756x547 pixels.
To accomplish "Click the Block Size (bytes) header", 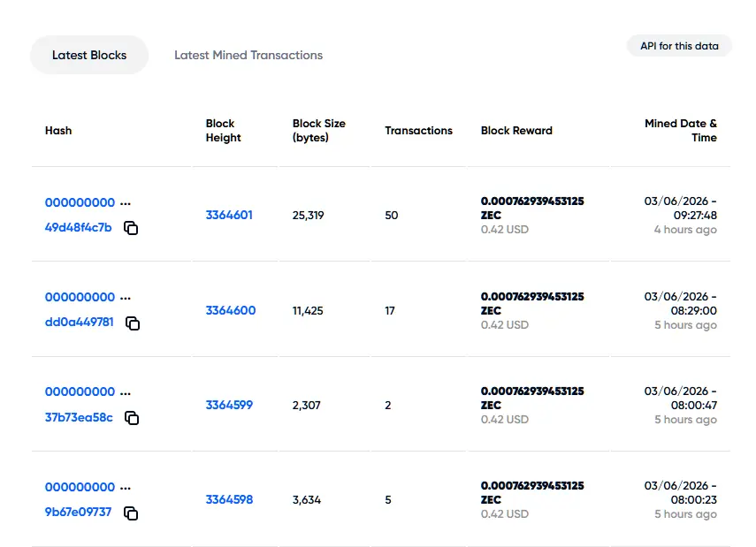I will 318,131.
